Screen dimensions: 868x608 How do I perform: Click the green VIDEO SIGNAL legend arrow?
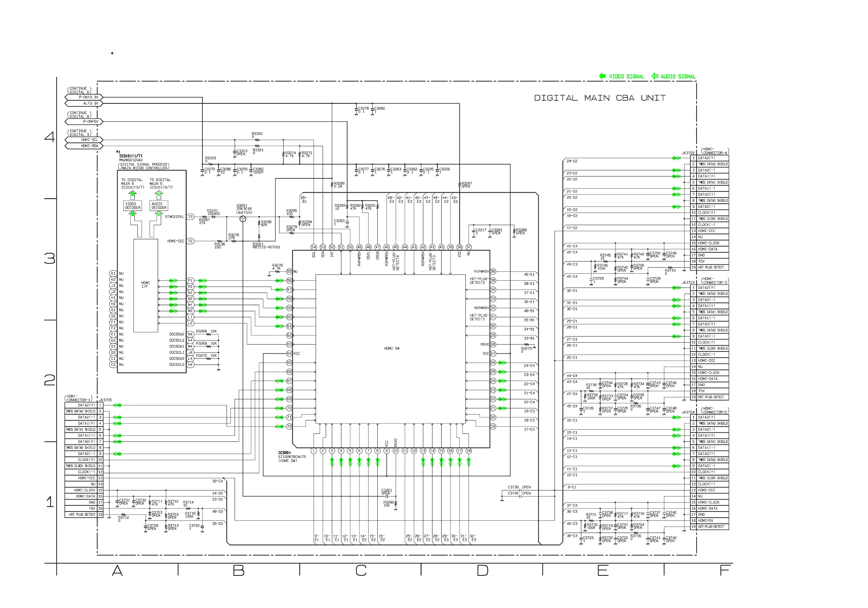click(x=602, y=76)
